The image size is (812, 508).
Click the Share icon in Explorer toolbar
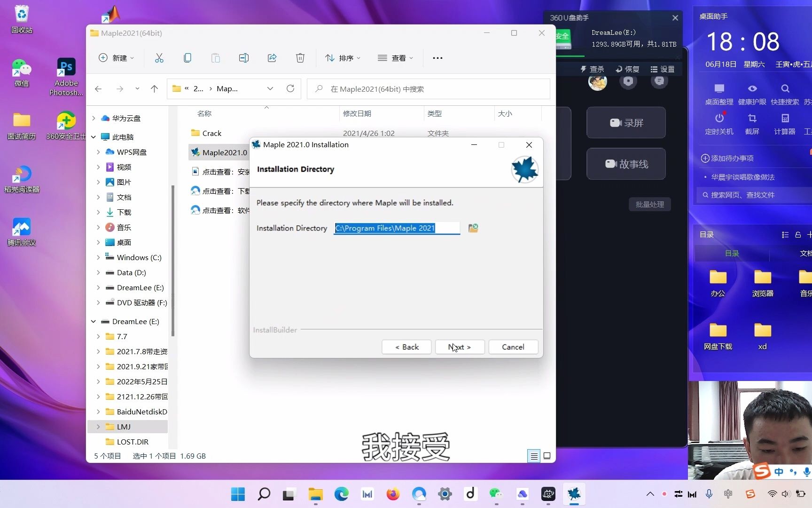[272, 58]
